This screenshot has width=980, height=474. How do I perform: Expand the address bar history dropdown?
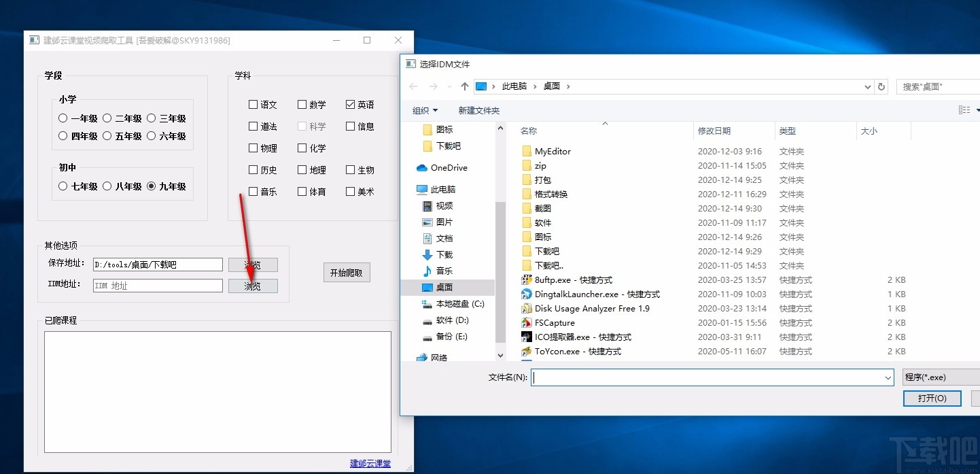pyautogui.click(x=867, y=86)
